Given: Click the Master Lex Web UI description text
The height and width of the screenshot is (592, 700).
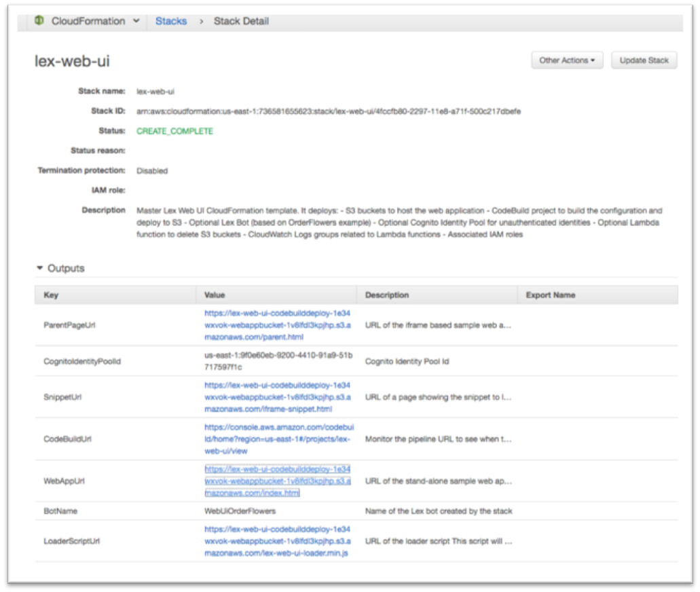Looking at the screenshot, I should tap(399, 222).
